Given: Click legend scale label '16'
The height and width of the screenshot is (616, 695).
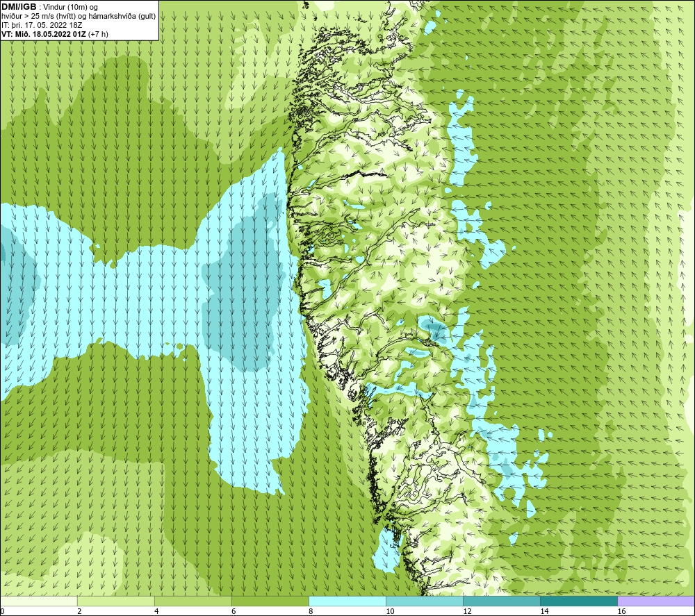Looking at the screenshot, I should click(621, 611).
